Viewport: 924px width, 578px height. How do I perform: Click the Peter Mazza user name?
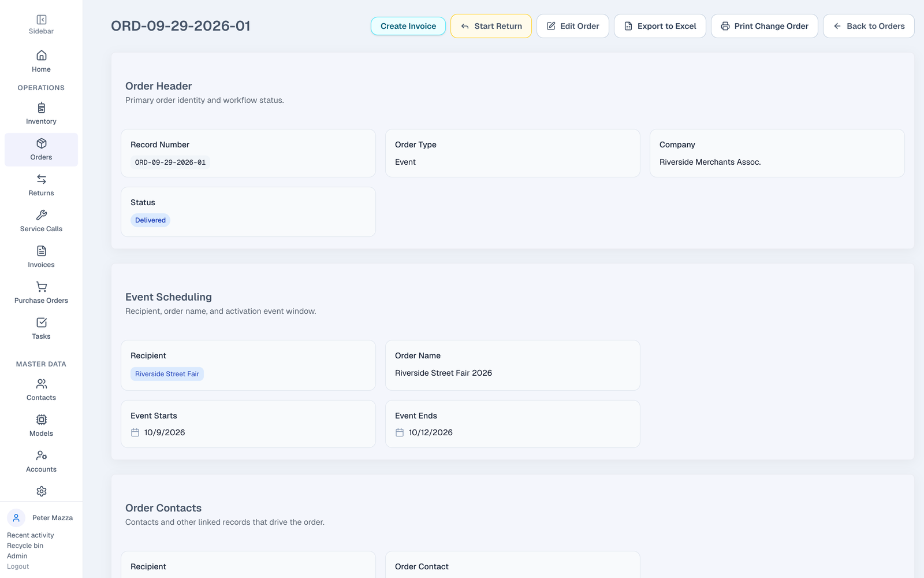click(53, 518)
